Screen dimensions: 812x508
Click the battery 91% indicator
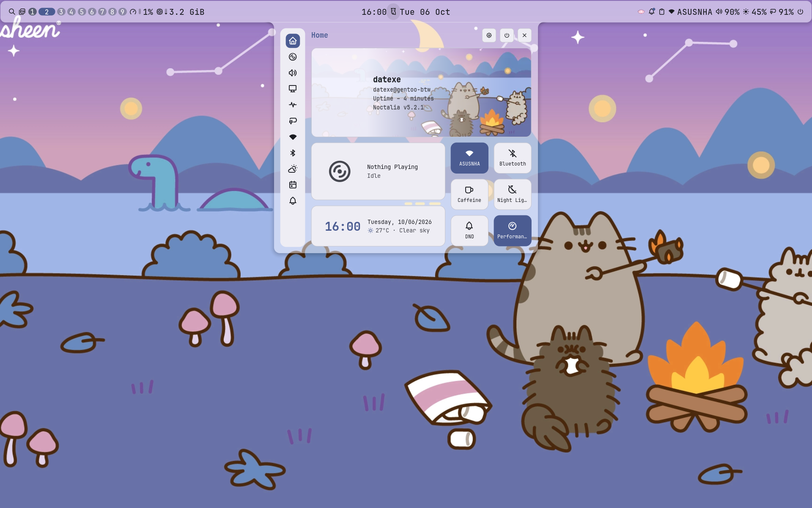tap(782, 12)
